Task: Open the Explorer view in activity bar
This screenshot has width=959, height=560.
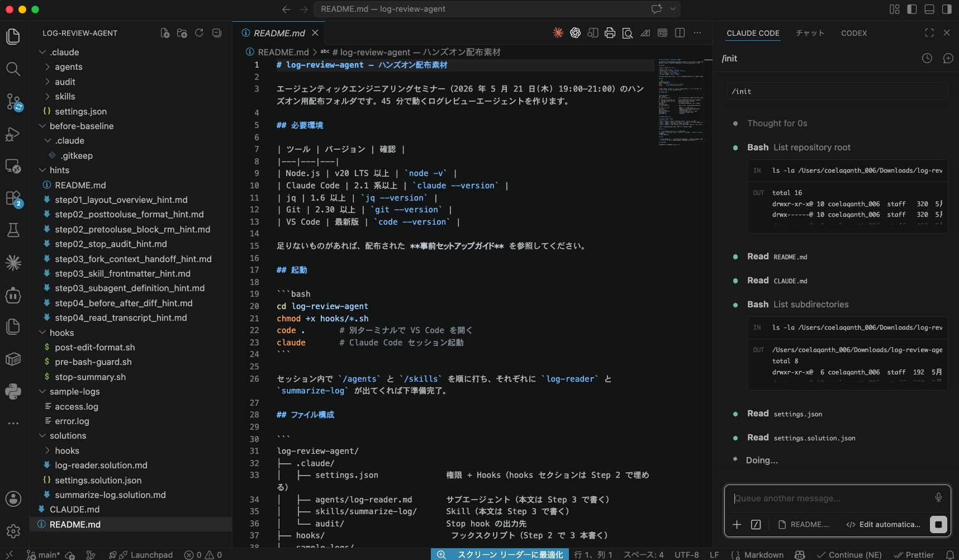Action: [x=13, y=37]
